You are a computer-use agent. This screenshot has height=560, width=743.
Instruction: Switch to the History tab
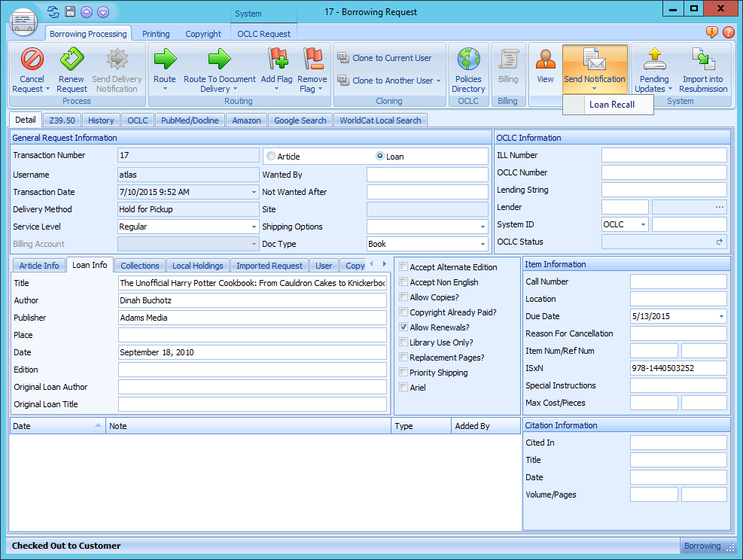click(101, 120)
